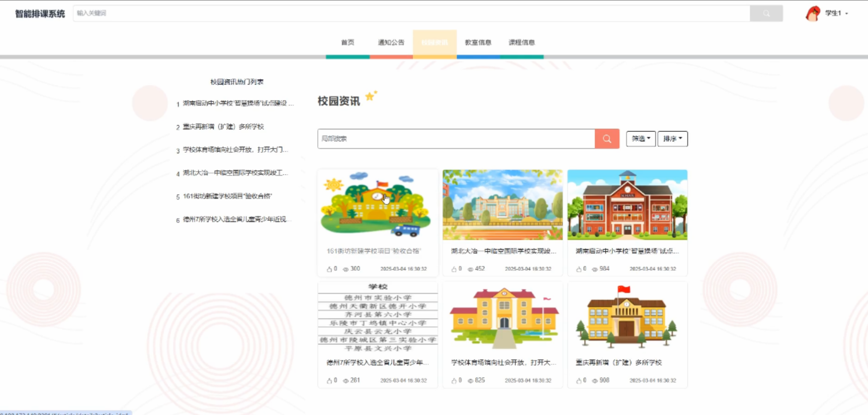Select the highlighted 校园资讯 tab
Screen dimensions: 868x415
434,43
